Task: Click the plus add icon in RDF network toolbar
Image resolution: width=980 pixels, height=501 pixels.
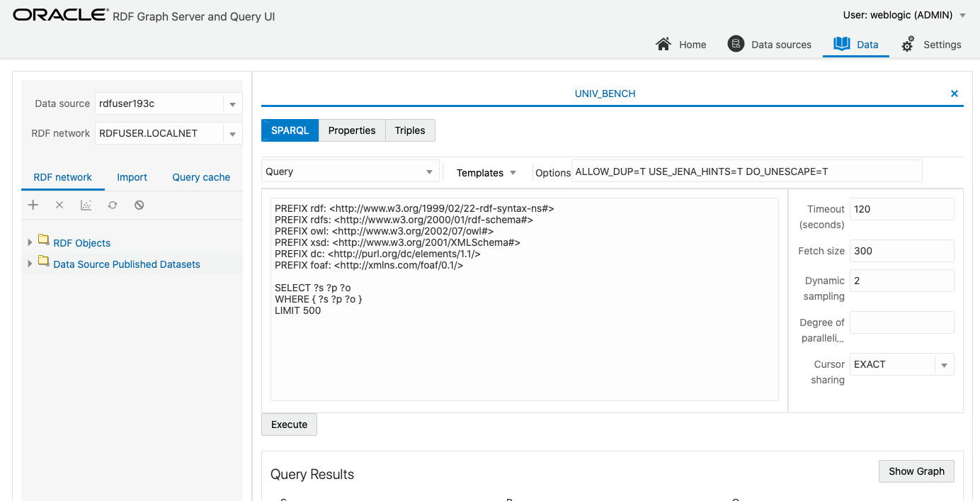Action: tap(33, 205)
